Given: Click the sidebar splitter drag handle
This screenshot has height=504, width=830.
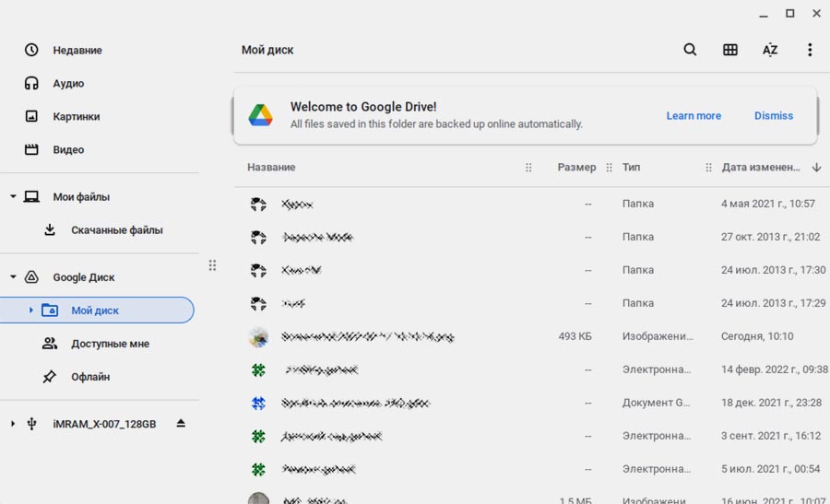Looking at the screenshot, I should [212, 265].
